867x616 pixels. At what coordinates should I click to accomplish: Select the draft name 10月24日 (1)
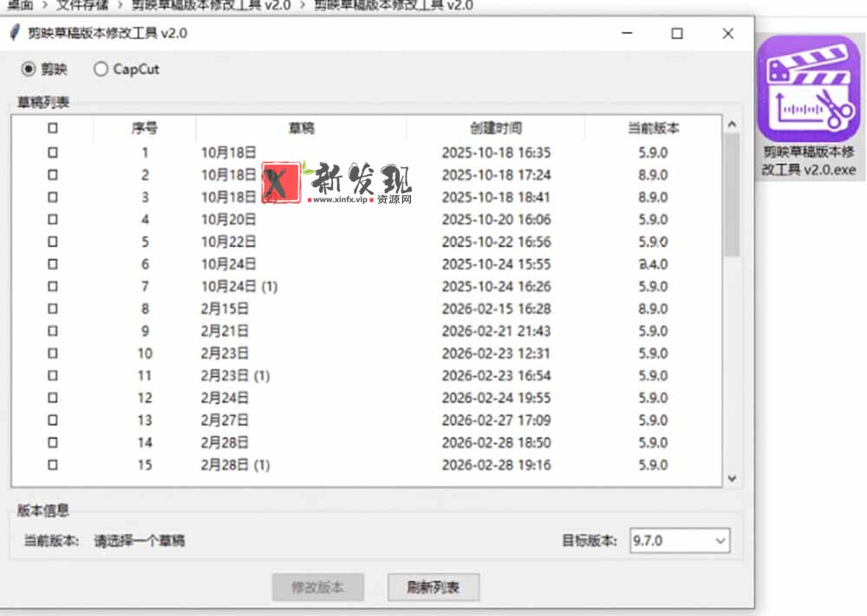(239, 286)
